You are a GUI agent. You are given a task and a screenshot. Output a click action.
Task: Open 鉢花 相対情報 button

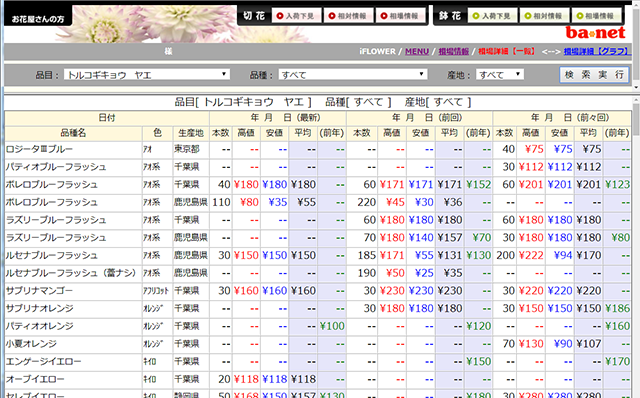pyautogui.click(x=544, y=16)
